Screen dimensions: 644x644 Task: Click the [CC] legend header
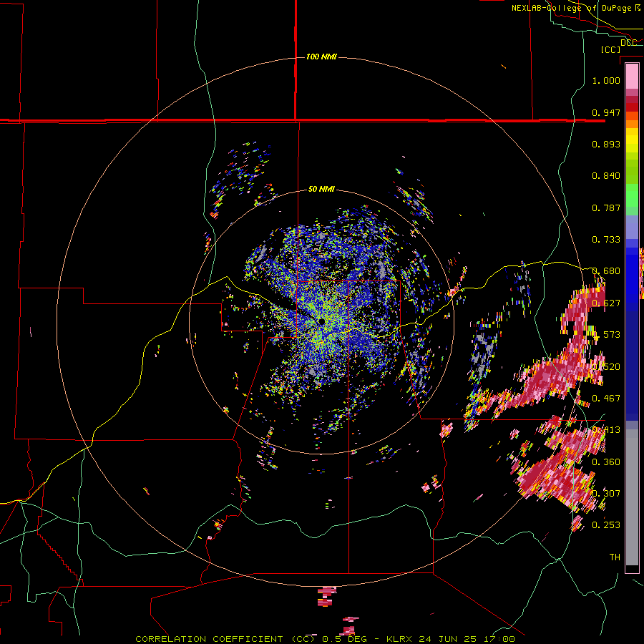coord(611,49)
